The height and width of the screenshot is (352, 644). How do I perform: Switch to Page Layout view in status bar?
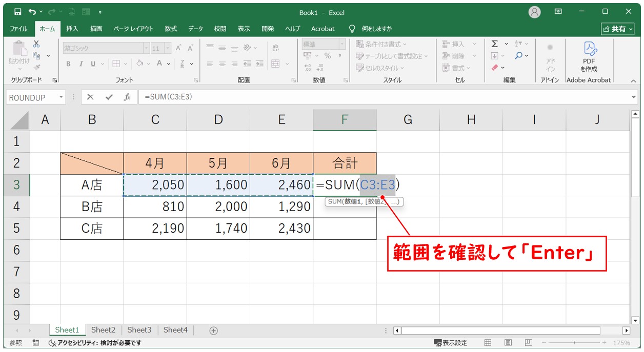click(508, 343)
